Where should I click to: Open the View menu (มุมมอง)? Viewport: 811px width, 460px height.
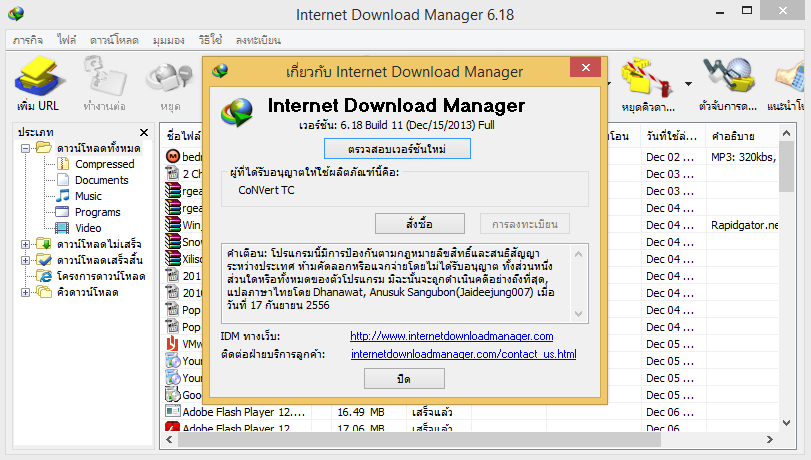(x=169, y=40)
